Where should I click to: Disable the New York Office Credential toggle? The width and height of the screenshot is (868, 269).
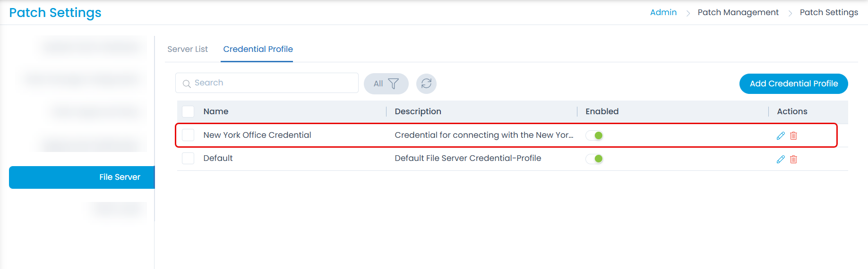click(594, 135)
